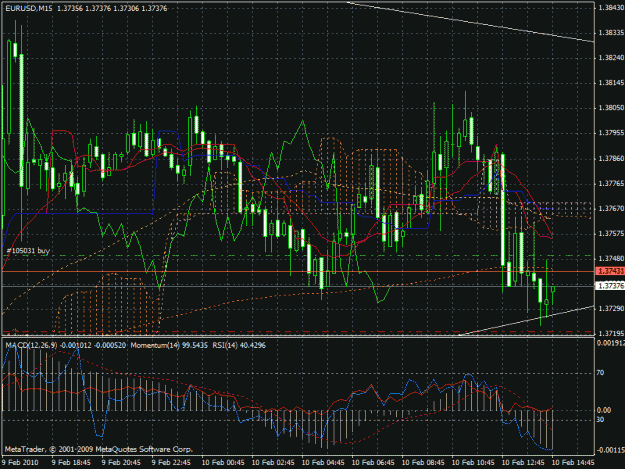Click price scale value 1.37955
This screenshot has width=625, height=469.
pyautogui.click(x=611, y=133)
